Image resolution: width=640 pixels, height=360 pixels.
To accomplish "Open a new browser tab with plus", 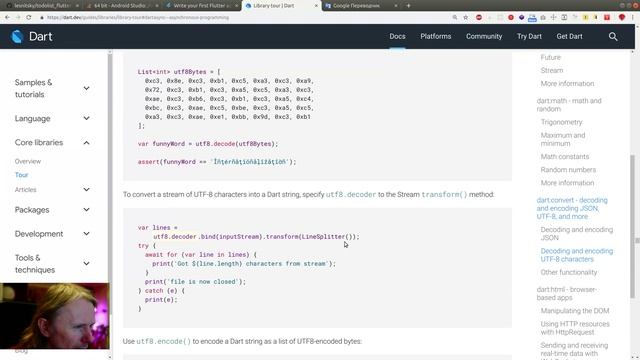I will (408, 6).
